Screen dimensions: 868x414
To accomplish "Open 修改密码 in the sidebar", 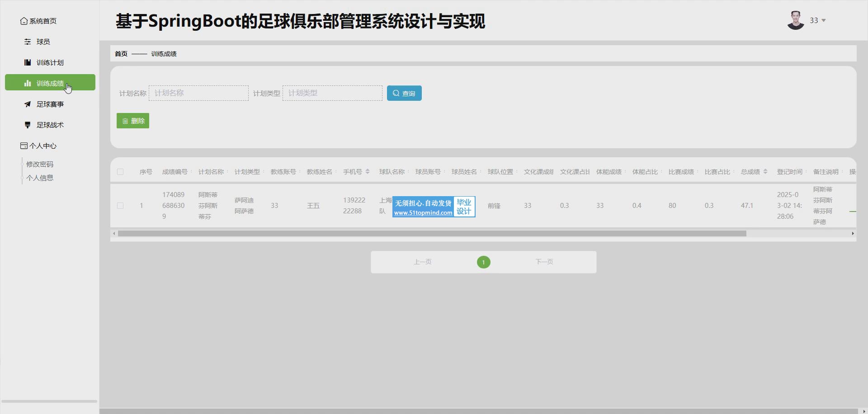I will pos(40,164).
